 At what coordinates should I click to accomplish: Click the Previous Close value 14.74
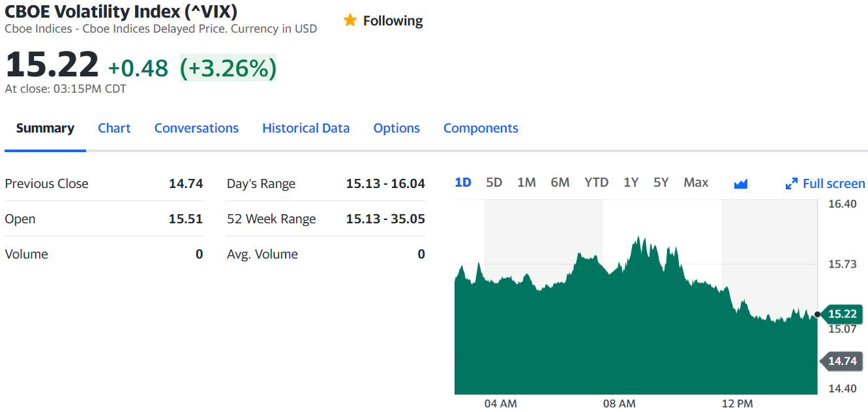coord(186,183)
